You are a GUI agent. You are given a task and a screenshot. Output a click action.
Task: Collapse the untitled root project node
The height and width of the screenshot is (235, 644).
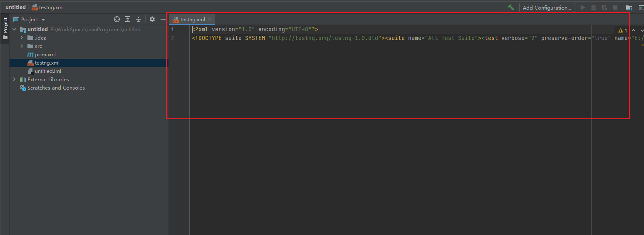click(15, 30)
